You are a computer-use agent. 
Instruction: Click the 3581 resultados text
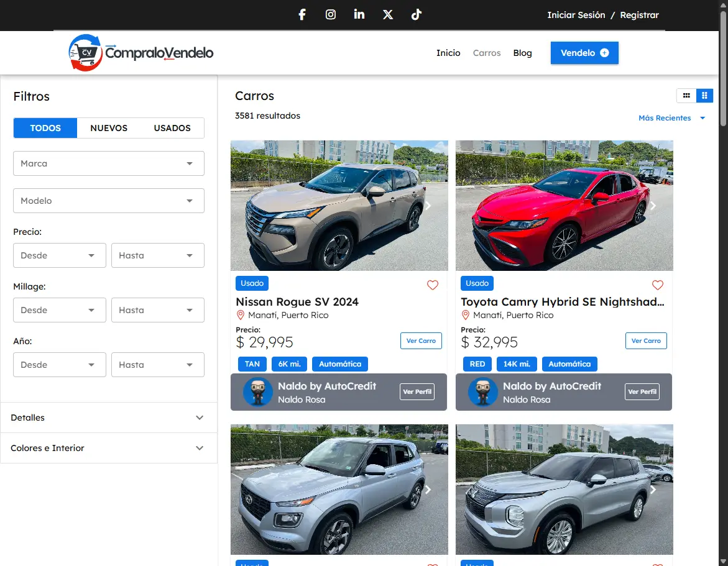pyautogui.click(x=267, y=116)
